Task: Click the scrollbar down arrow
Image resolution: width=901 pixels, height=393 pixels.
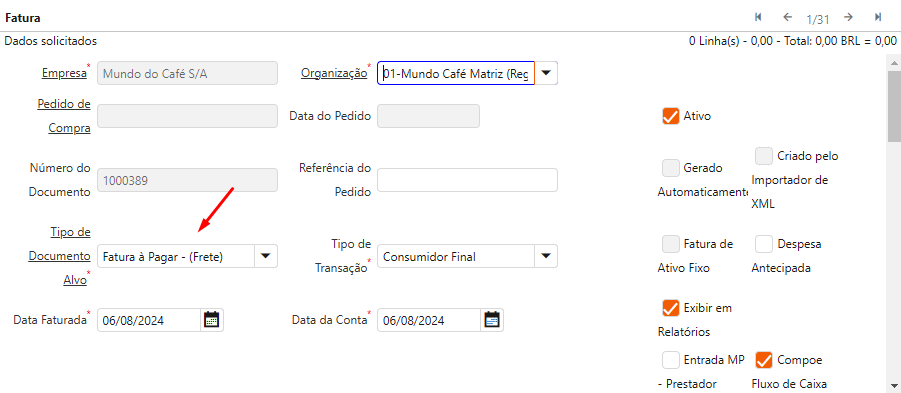Action: coord(894,386)
